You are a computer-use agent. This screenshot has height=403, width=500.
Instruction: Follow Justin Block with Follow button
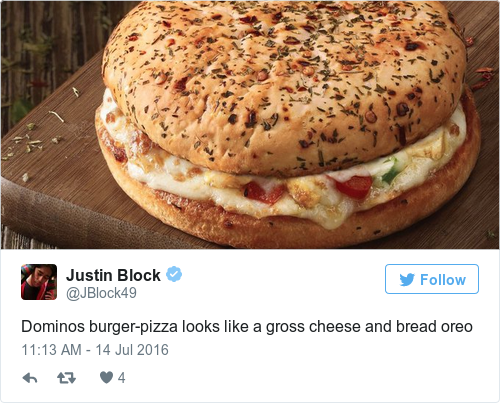click(x=432, y=279)
